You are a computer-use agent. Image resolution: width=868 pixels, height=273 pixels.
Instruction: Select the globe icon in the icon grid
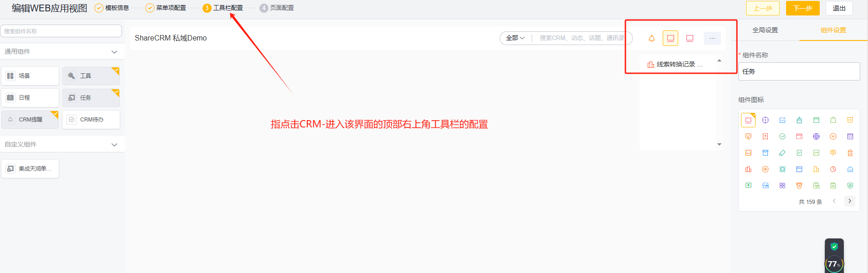click(x=816, y=136)
